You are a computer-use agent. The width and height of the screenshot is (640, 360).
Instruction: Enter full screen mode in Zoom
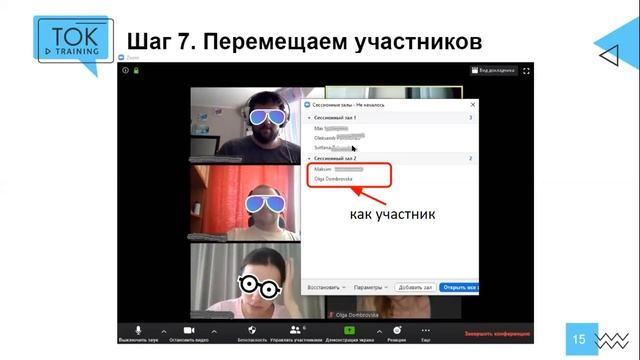[x=526, y=71]
